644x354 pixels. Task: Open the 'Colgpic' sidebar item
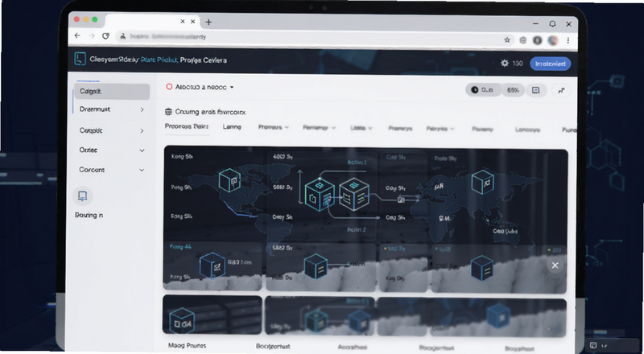click(x=91, y=130)
